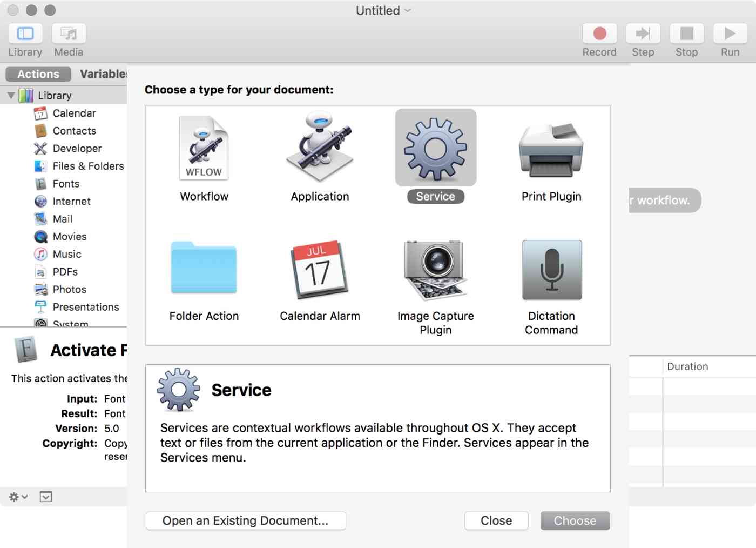756x548 pixels.
Task: Toggle the Library toolbar button
Action: 25,34
